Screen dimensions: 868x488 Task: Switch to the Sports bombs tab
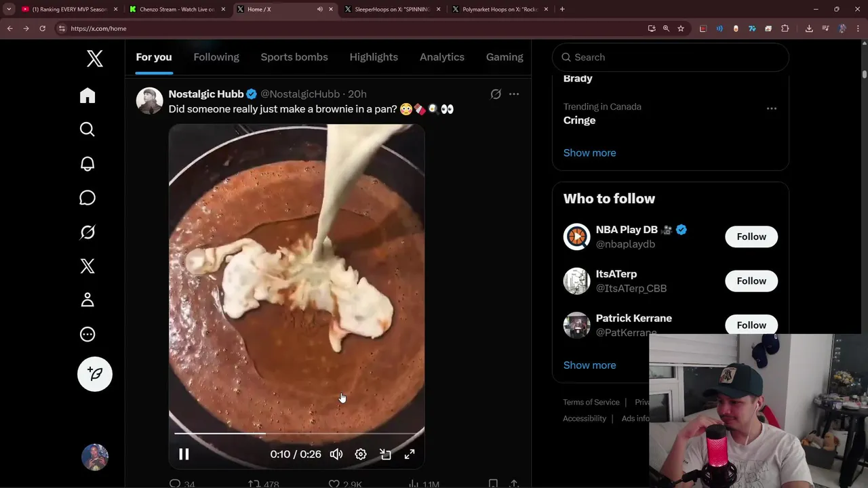(x=294, y=57)
